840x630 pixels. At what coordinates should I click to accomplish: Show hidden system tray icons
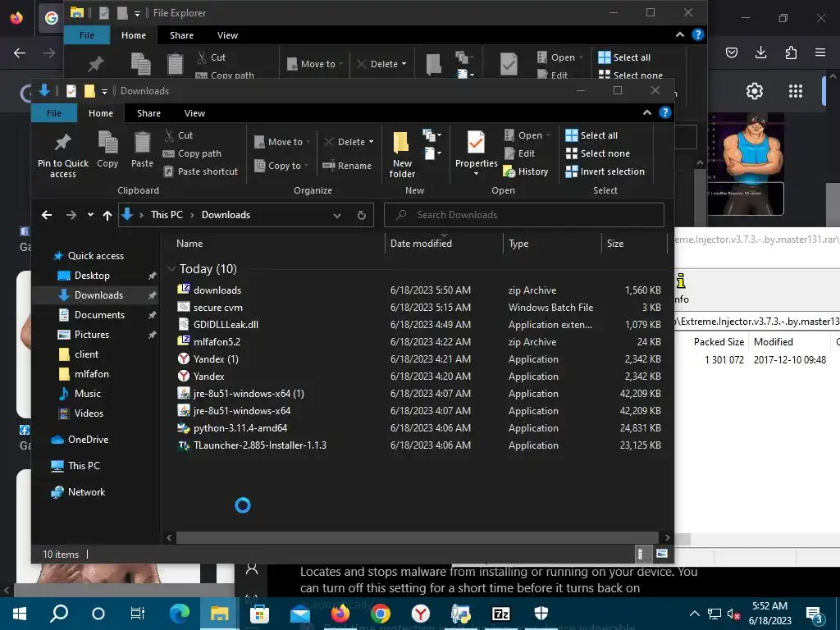tap(694, 614)
